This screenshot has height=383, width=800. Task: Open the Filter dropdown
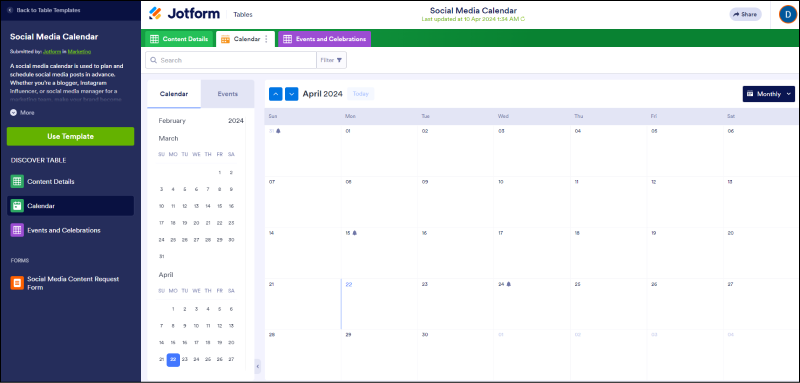[332, 60]
